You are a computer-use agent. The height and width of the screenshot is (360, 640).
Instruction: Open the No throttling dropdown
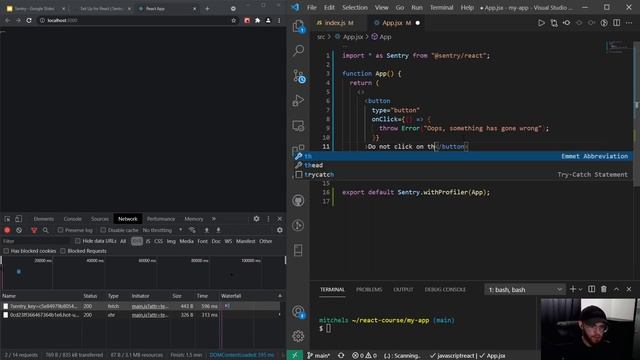click(x=162, y=230)
